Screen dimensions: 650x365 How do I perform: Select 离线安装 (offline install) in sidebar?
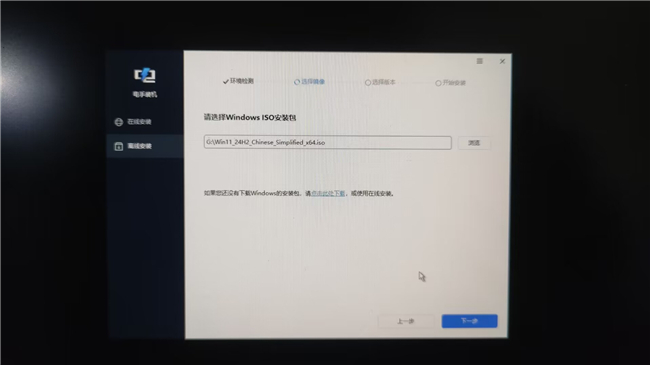[x=145, y=146]
